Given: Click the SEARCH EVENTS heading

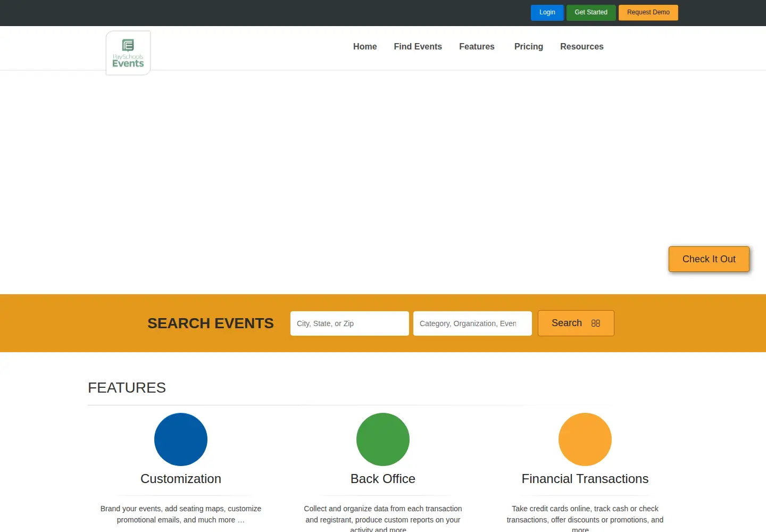Looking at the screenshot, I should [x=211, y=323].
